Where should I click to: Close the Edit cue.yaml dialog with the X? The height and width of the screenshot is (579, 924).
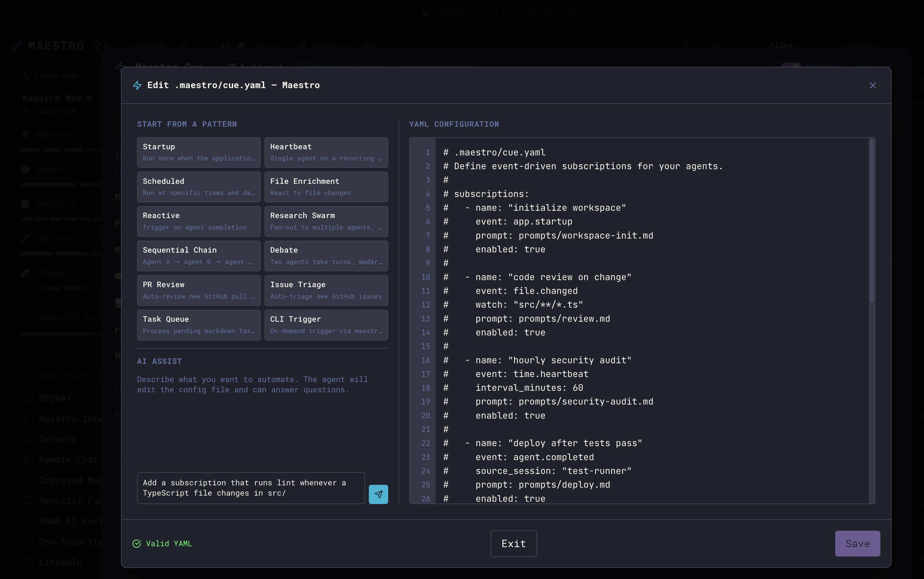(x=873, y=85)
